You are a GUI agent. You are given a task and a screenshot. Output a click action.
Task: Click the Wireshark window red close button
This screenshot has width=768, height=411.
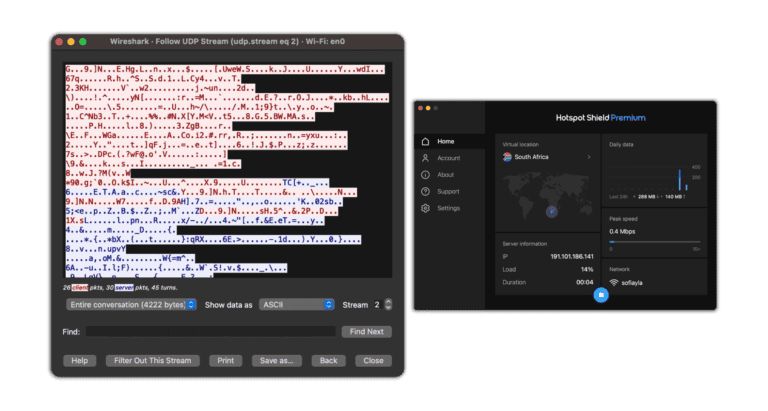[59, 42]
